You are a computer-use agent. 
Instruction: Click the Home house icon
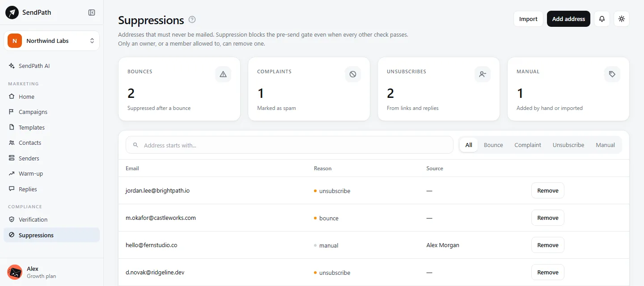coord(12,97)
